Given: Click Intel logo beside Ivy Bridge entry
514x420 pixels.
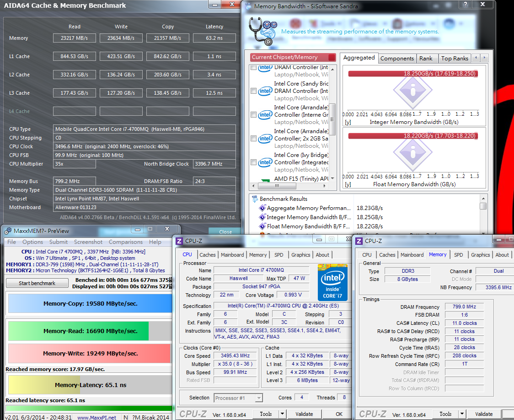Looking at the screenshot, I should tap(265, 162).
